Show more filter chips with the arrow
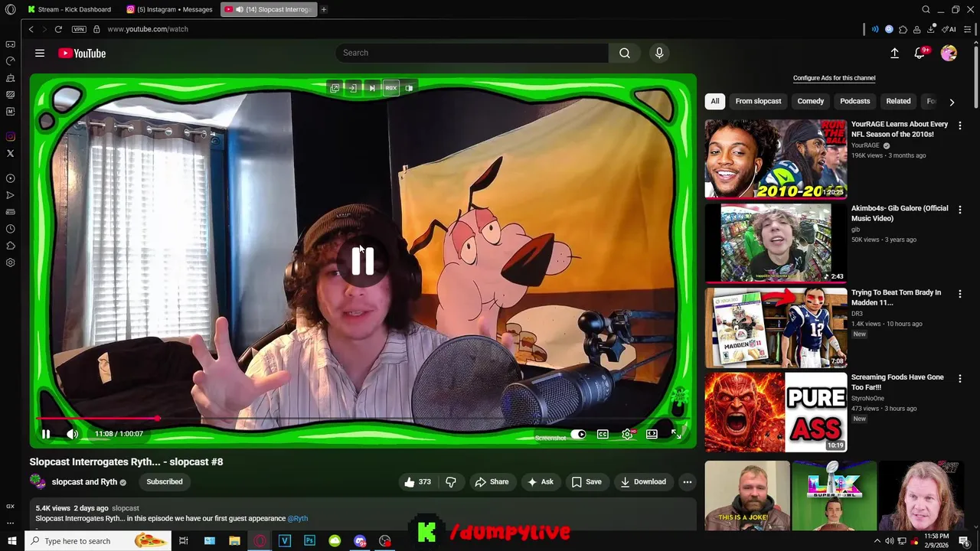 [952, 101]
